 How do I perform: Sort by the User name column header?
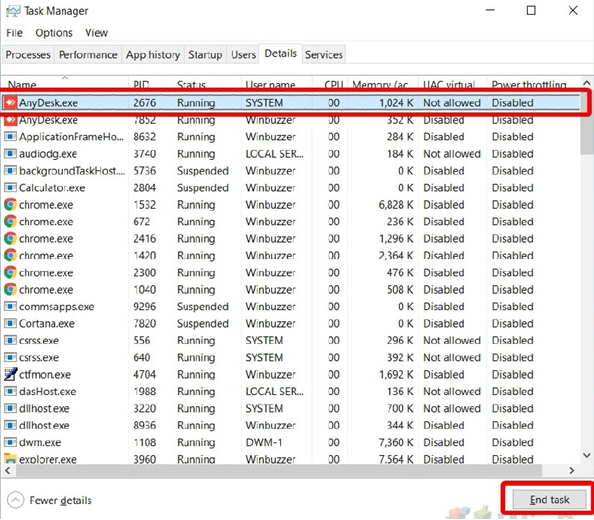pyautogui.click(x=277, y=83)
